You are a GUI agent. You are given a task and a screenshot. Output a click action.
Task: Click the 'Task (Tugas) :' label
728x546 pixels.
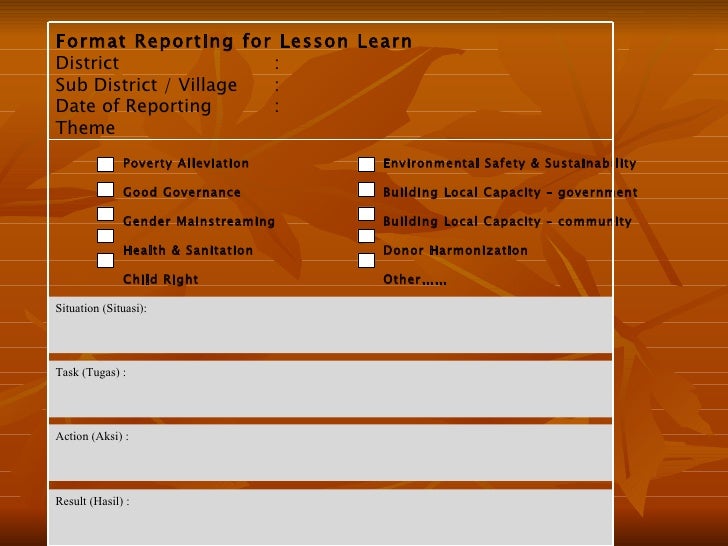click(x=91, y=372)
